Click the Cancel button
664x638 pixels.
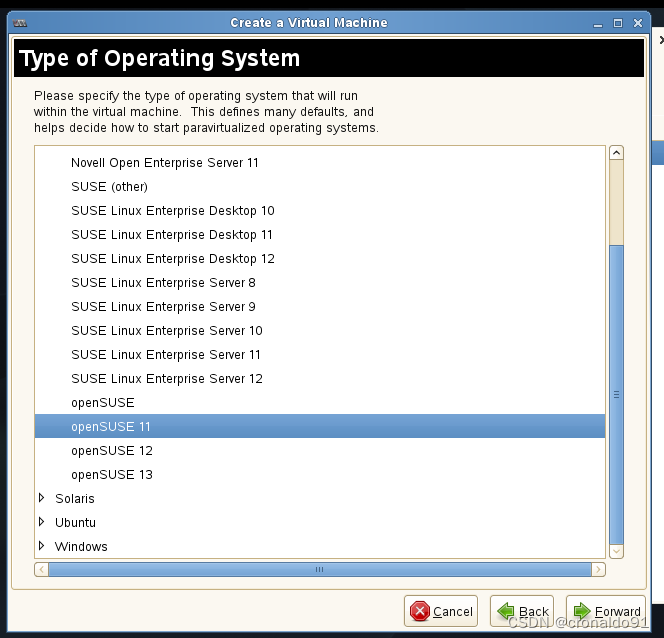441,611
